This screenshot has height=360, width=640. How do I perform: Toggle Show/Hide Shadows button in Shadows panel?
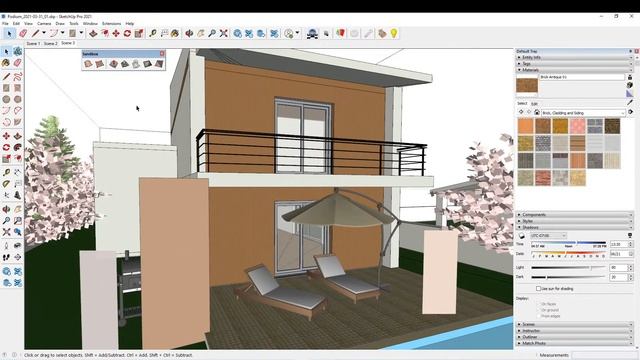click(521, 236)
